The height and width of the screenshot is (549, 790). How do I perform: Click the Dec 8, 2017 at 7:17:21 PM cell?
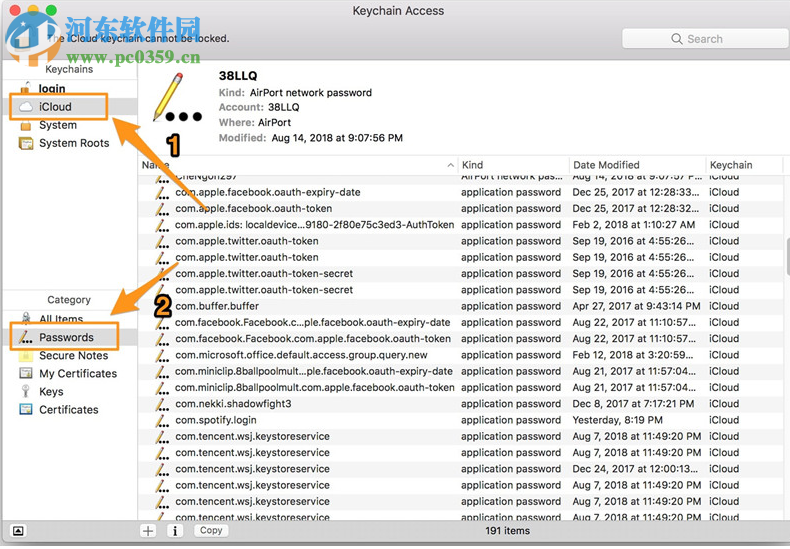point(633,404)
